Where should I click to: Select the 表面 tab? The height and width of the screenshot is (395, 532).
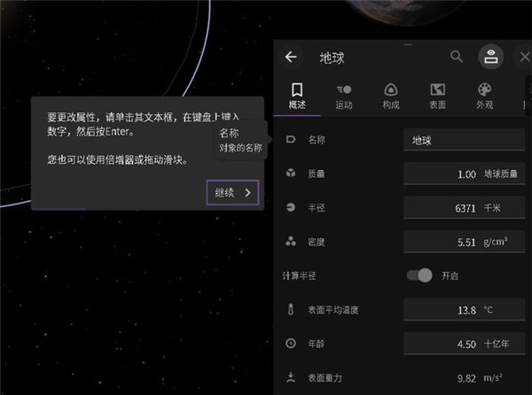438,97
